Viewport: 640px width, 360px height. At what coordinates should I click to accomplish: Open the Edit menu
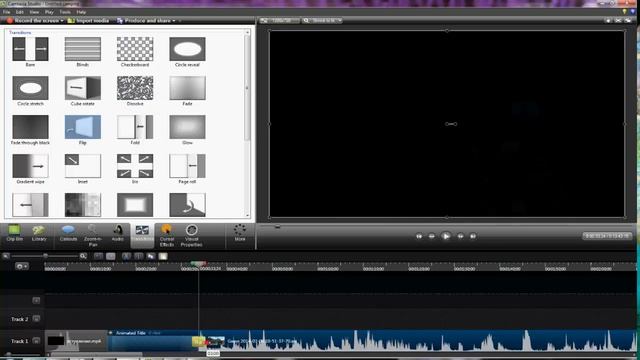coord(20,12)
